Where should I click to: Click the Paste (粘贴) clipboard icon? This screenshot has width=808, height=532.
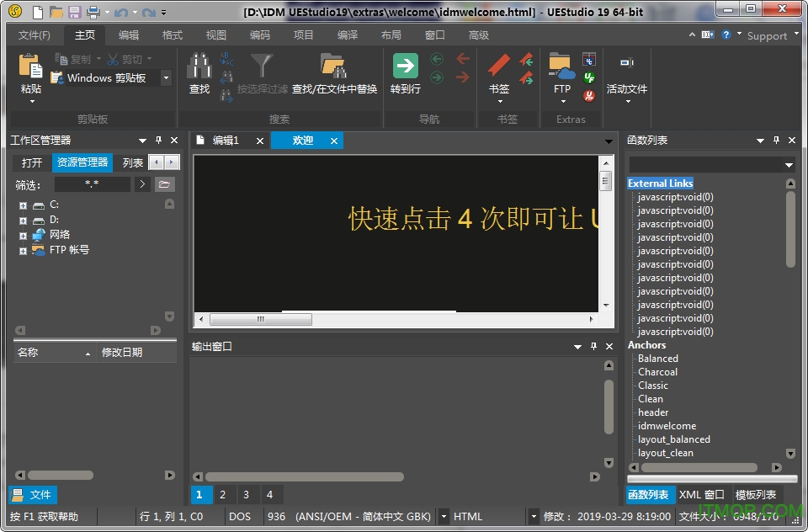[x=30, y=66]
